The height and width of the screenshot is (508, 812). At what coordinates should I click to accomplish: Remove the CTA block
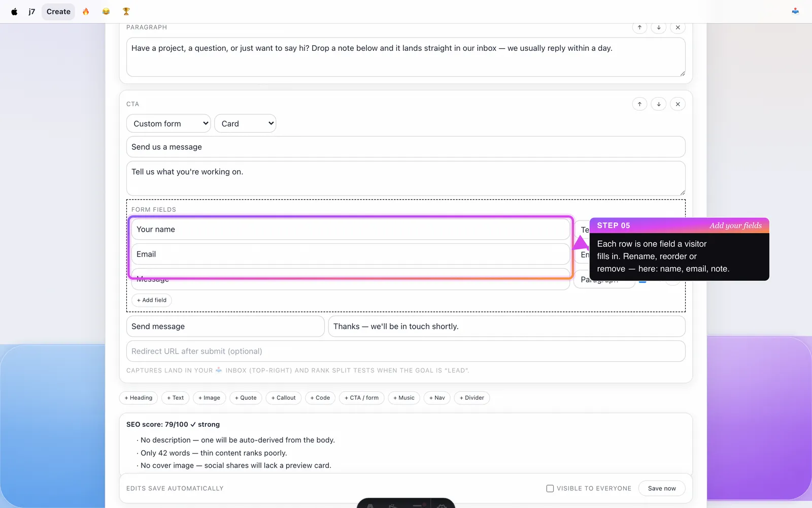click(678, 104)
